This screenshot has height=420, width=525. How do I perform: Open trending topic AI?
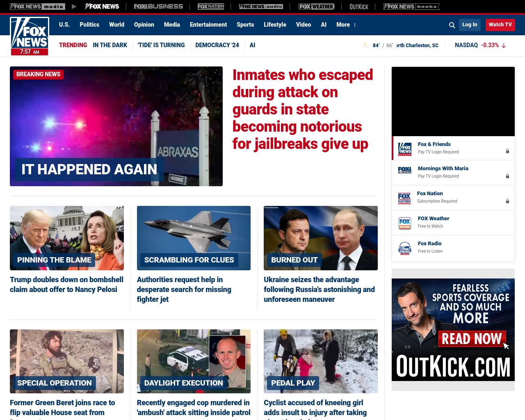pyautogui.click(x=252, y=45)
